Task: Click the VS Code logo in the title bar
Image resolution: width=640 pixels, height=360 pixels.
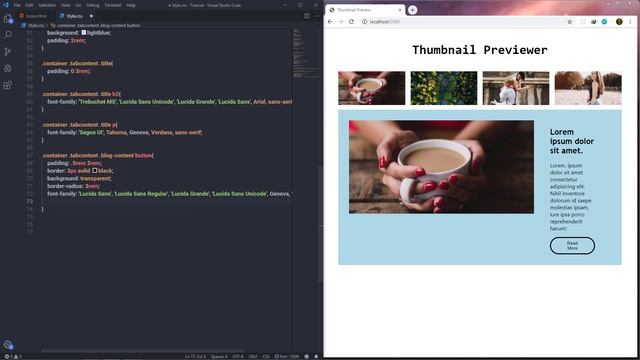Action: (x=6, y=5)
